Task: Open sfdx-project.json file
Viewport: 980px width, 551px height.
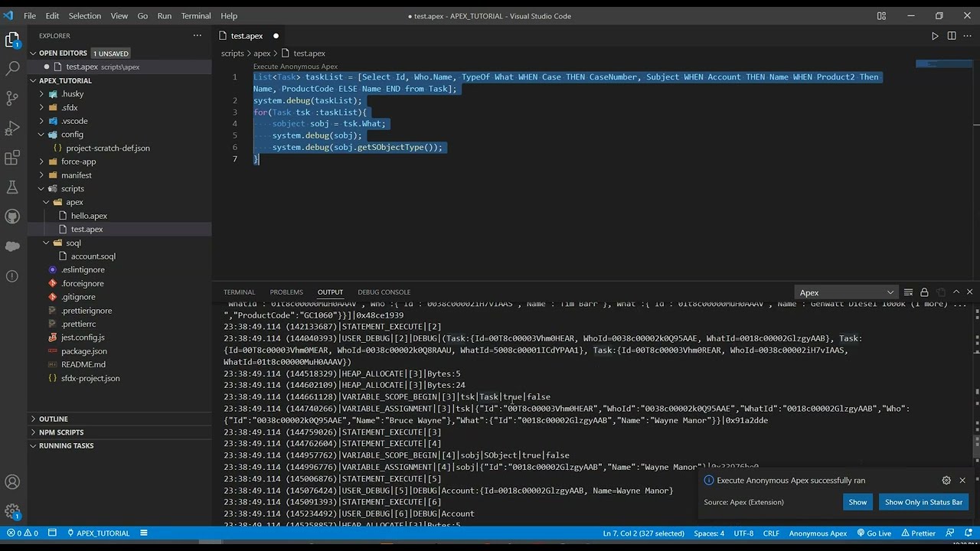Action: (90, 378)
